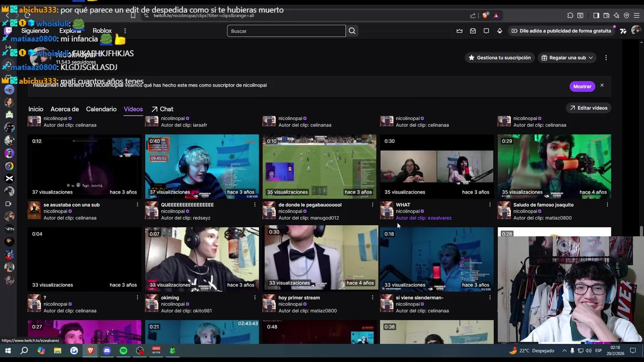644x362 pixels.
Task: Open the 'QUEEEEEEEEEEEEEEEE' clip title
Action: (x=187, y=205)
